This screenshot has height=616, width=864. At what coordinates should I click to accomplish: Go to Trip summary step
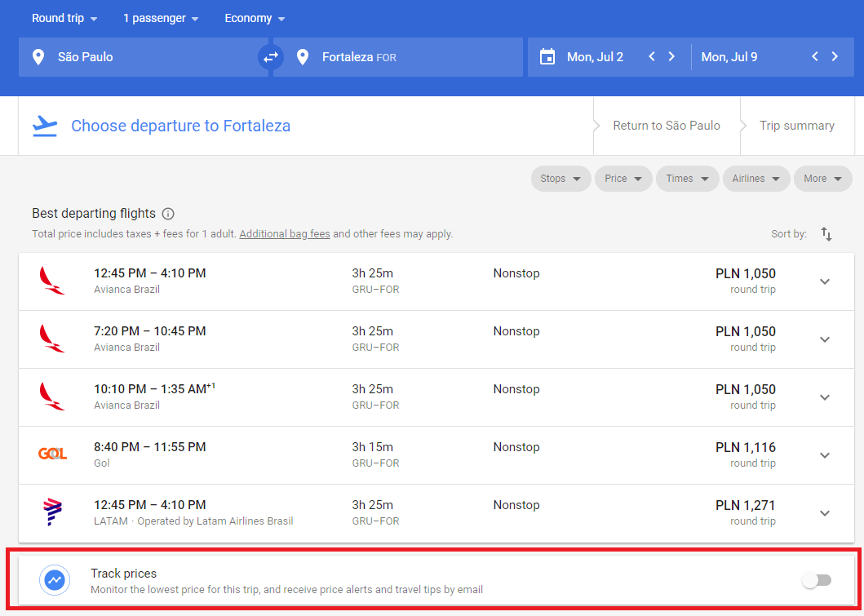(x=797, y=126)
